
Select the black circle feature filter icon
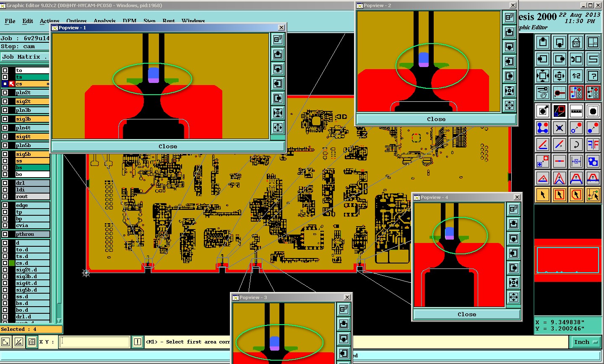593,111
